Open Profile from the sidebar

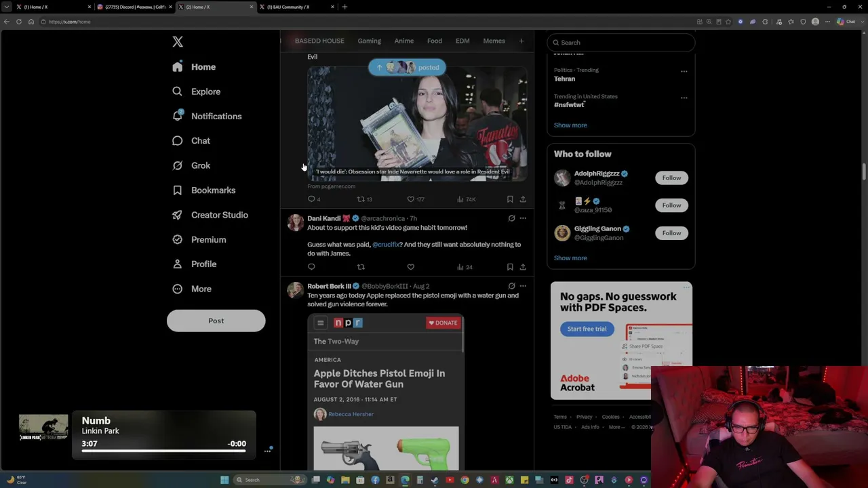pyautogui.click(x=194, y=264)
